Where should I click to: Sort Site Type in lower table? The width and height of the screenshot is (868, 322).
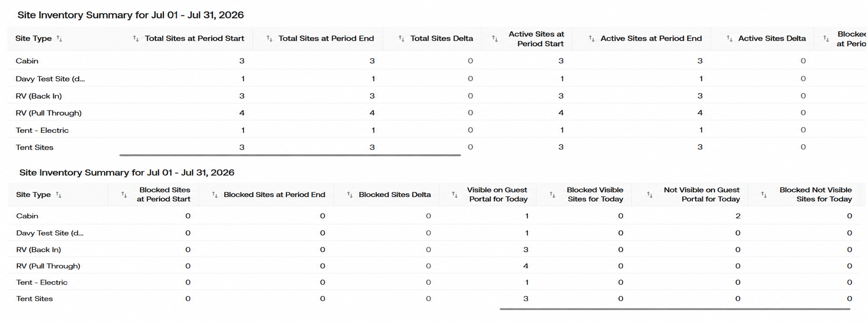[59, 195]
